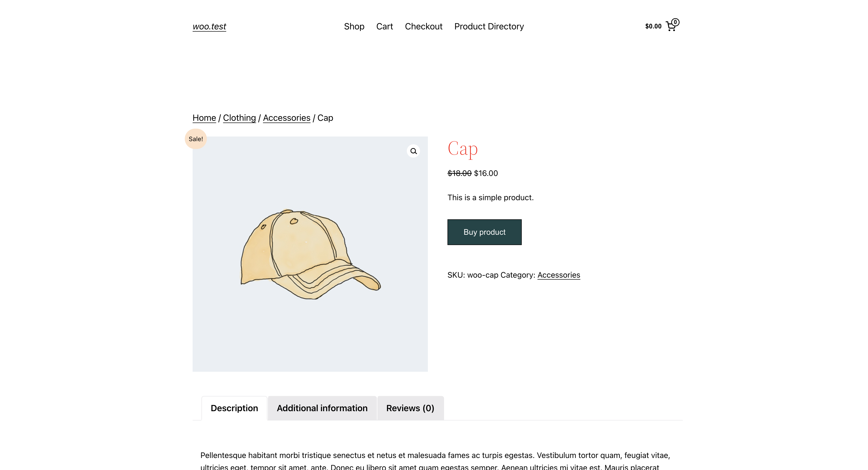Go to the Cart menu item

[384, 26]
